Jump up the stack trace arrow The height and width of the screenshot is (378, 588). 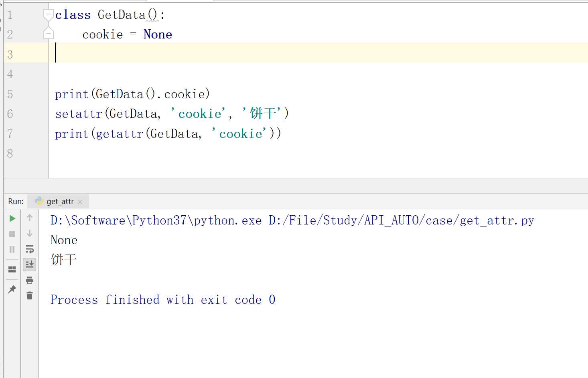[30, 218]
